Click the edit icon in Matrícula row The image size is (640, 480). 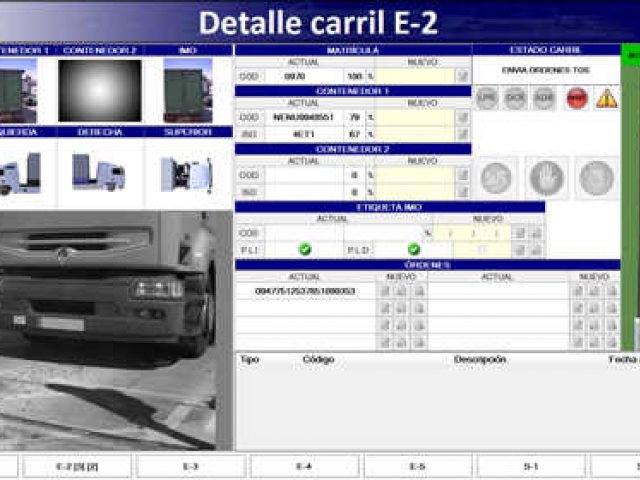coord(462,76)
